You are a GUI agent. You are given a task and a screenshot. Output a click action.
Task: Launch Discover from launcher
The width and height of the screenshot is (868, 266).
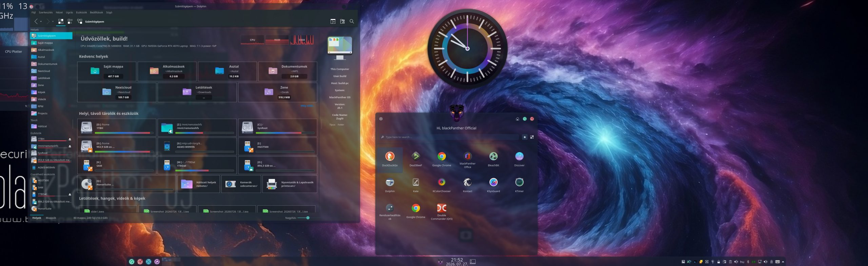[519, 160]
